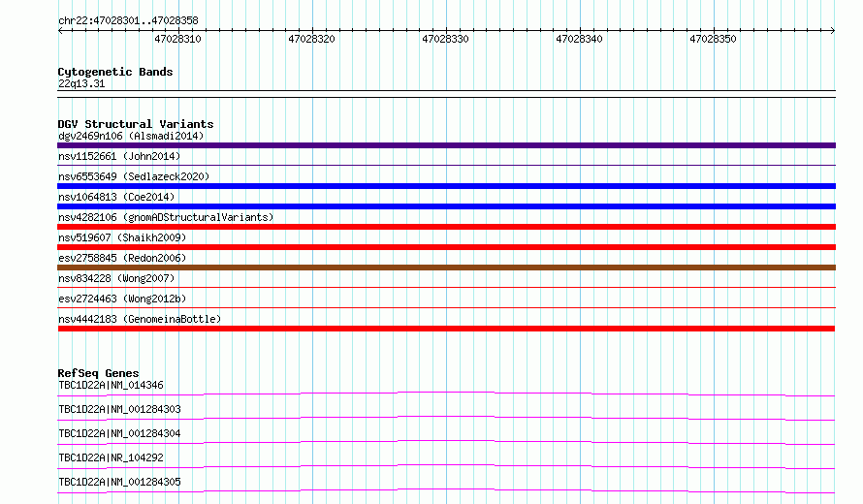This screenshot has width=863, height=504.
Task: Open the DGV Structural Variants track title
Action: (136, 124)
